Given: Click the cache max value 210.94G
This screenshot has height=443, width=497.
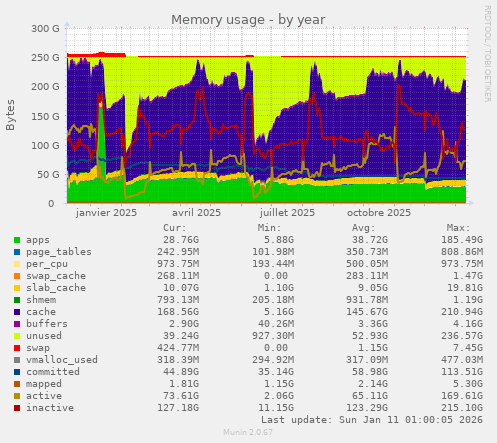Looking at the screenshot, I should click(x=462, y=312).
